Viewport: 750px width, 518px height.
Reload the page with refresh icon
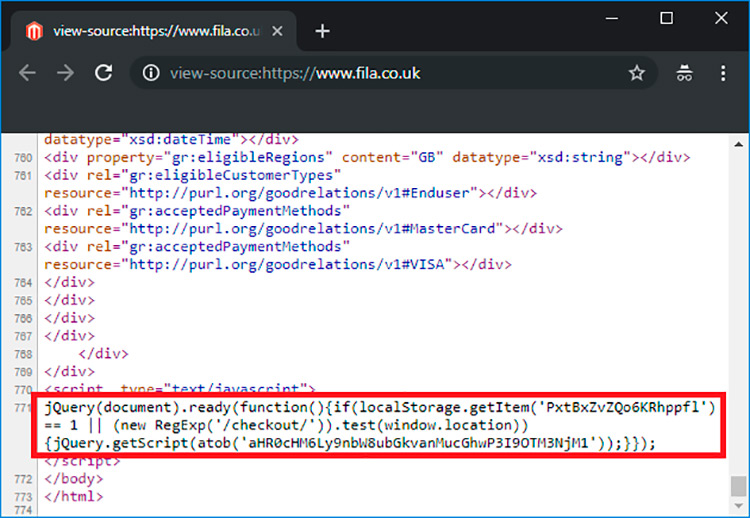(103, 73)
